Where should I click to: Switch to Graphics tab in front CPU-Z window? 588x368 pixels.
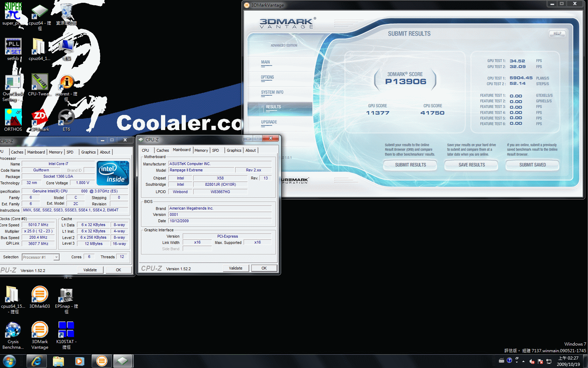point(234,150)
